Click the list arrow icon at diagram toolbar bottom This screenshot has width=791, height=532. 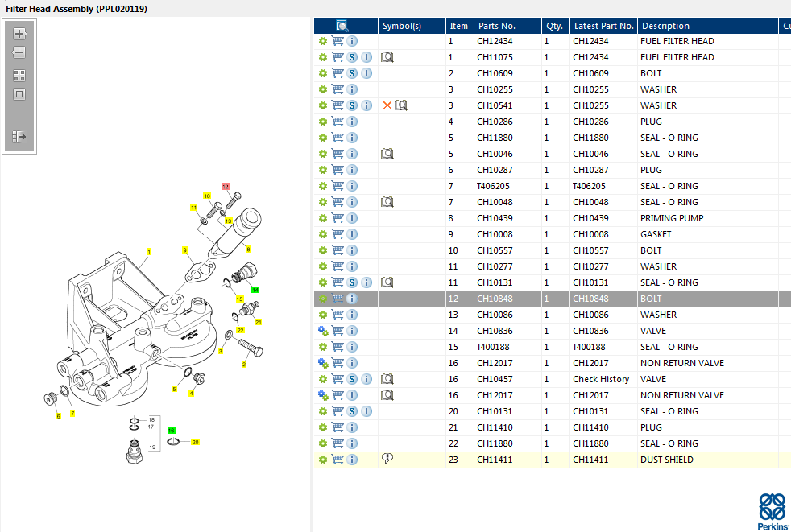pos(19,137)
